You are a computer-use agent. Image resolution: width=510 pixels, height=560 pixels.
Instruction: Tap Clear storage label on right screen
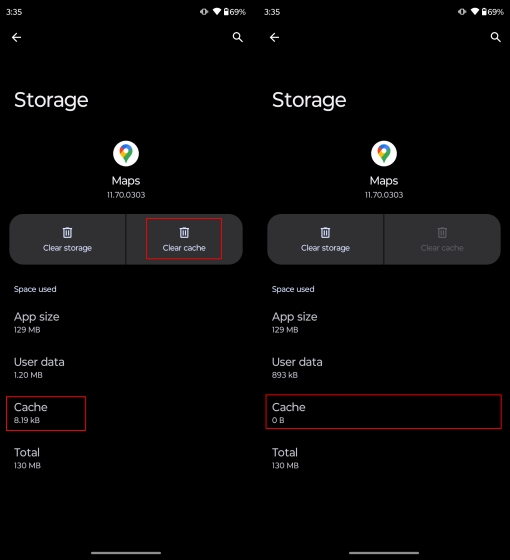[325, 248]
